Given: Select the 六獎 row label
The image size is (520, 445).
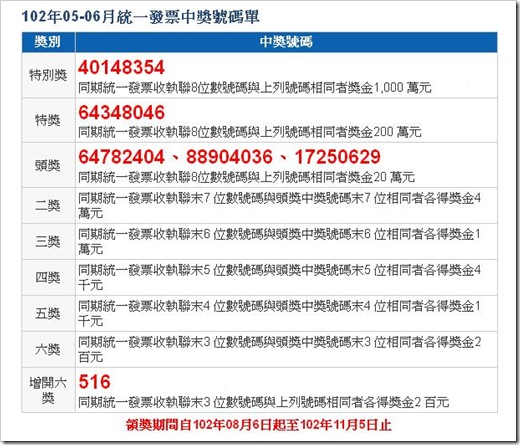Looking at the screenshot, I should click(x=48, y=349).
